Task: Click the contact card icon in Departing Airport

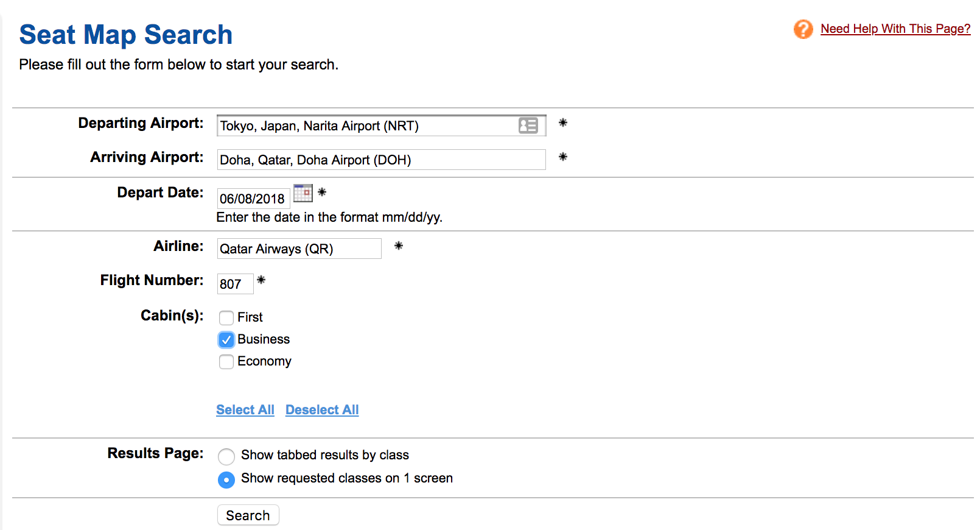Action: (x=528, y=125)
